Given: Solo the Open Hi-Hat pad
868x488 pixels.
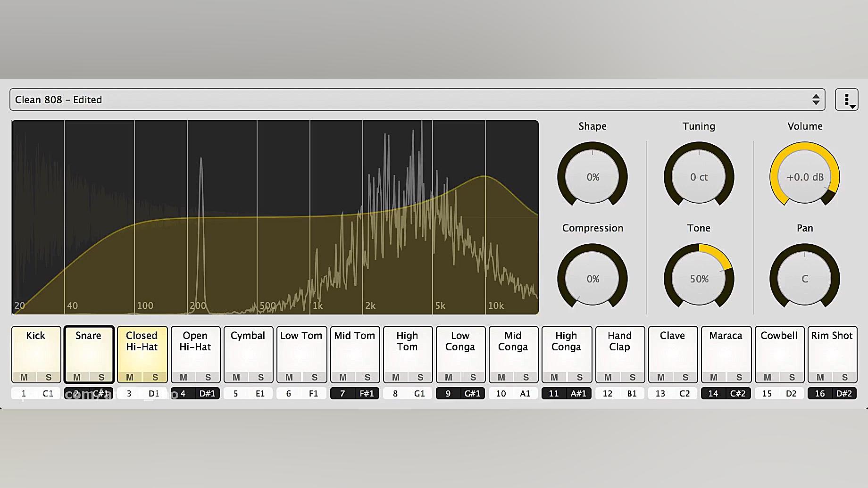Looking at the screenshot, I should click(x=208, y=377).
